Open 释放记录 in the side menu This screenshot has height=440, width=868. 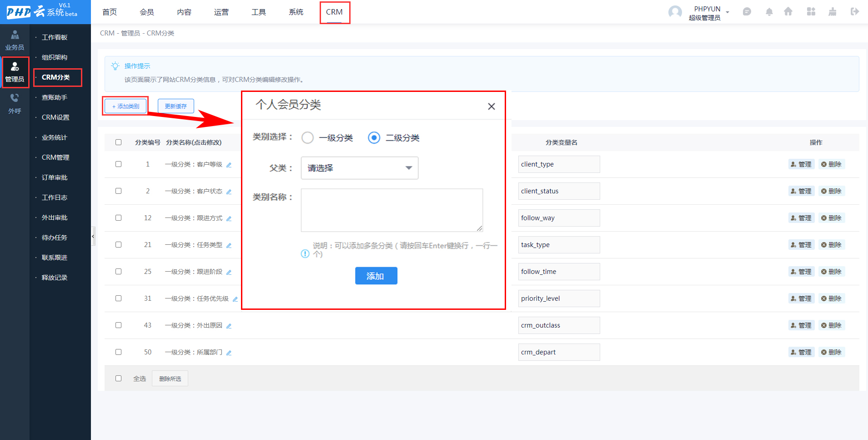pyautogui.click(x=55, y=278)
